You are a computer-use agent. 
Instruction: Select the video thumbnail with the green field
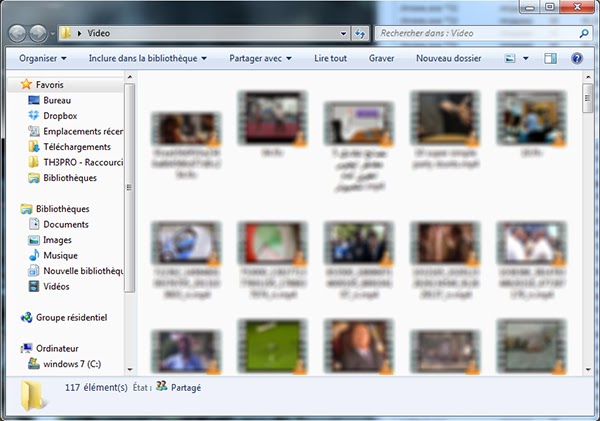tap(272, 346)
